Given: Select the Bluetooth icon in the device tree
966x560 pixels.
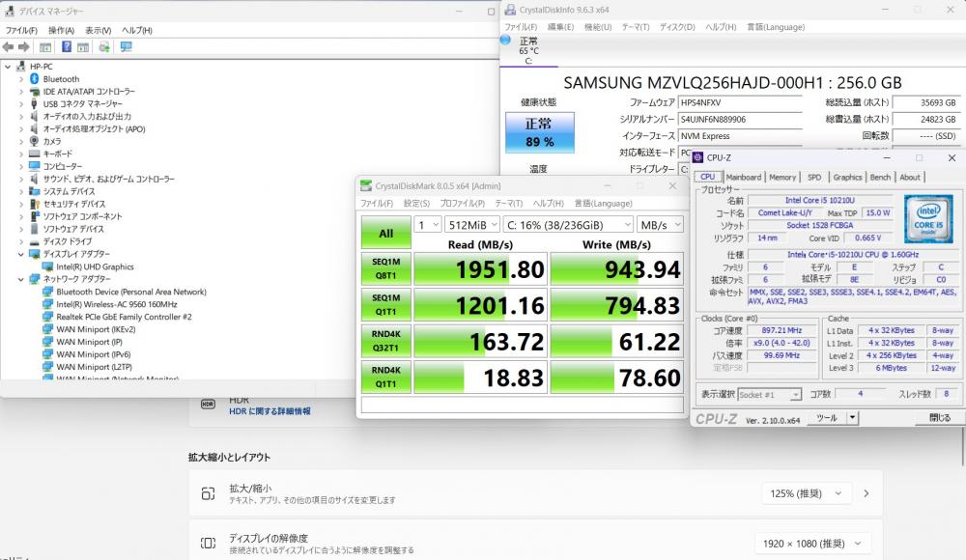Looking at the screenshot, I should pyautogui.click(x=35, y=79).
